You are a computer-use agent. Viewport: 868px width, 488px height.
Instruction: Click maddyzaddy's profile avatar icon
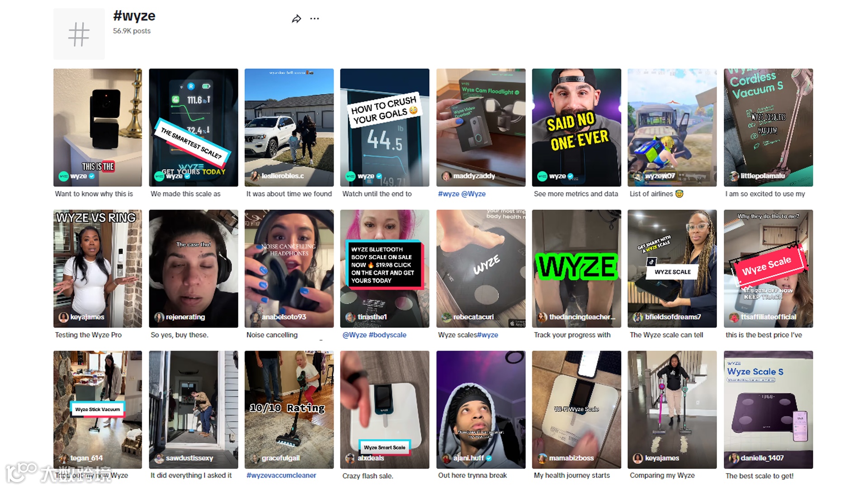click(446, 176)
